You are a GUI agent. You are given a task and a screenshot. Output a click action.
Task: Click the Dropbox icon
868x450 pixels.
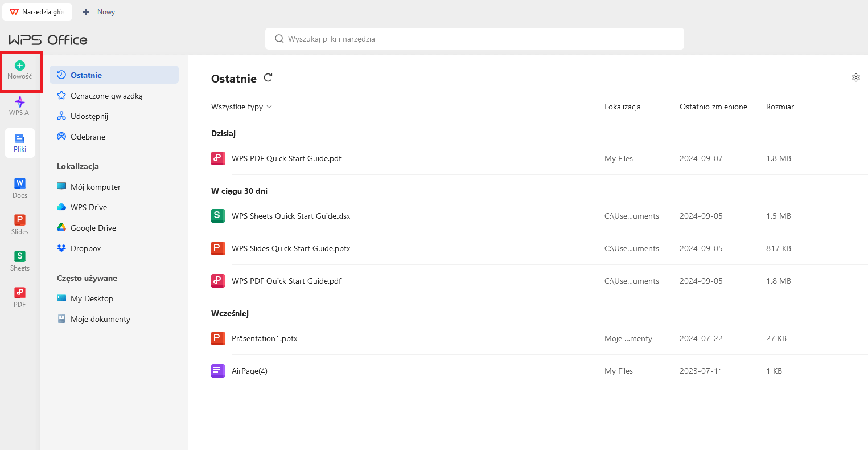(x=61, y=248)
